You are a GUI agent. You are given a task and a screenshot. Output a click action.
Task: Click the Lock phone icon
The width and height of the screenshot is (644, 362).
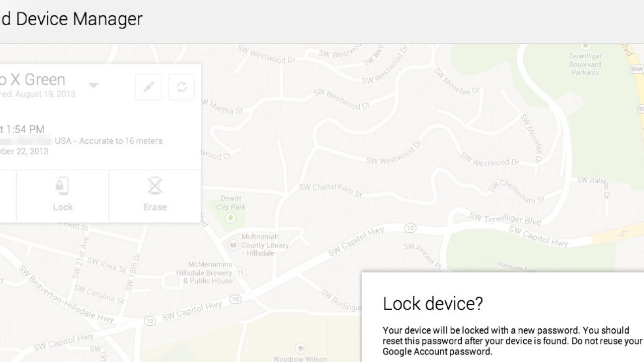pos(62,186)
